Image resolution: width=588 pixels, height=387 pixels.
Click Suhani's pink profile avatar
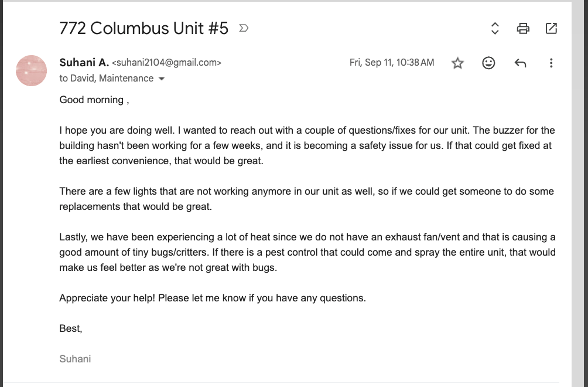click(31, 70)
